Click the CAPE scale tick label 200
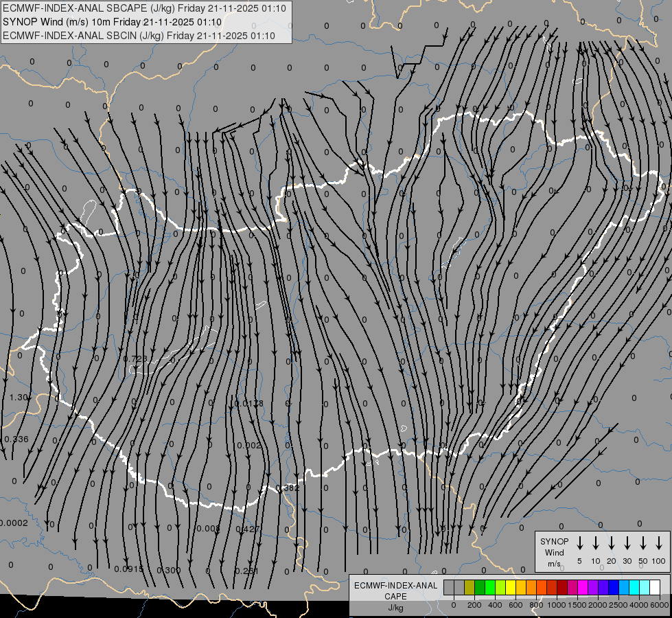Viewport: 672px width, 618px height. coord(474,605)
